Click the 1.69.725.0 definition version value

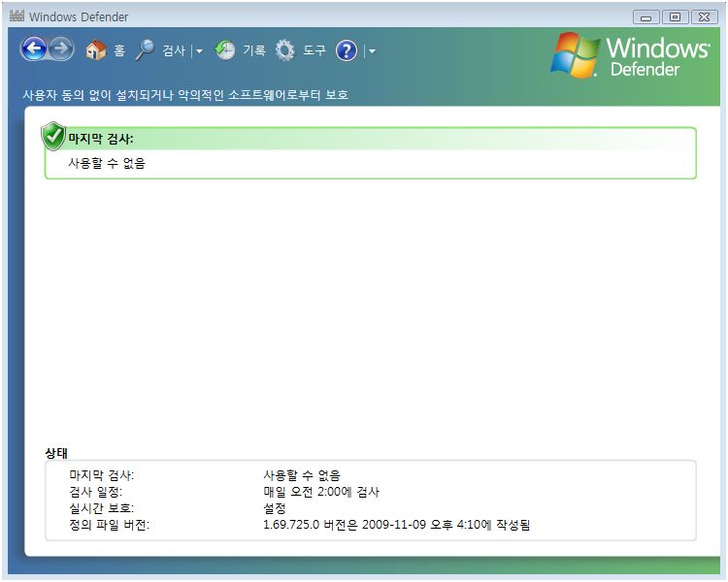396,525
